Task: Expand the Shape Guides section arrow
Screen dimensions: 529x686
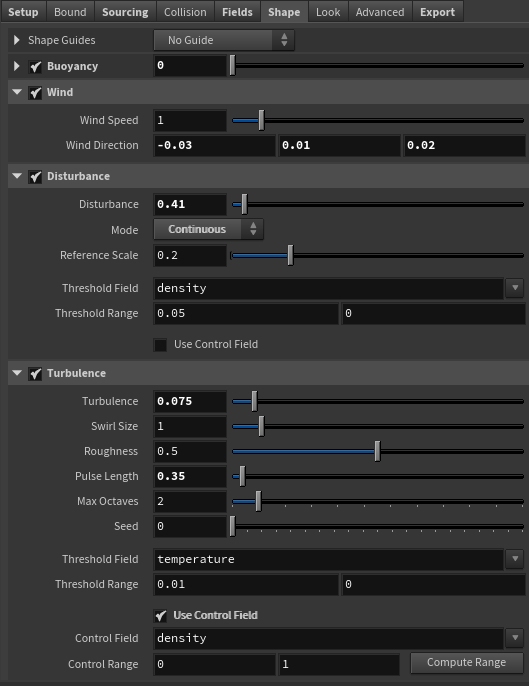Action: [17, 40]
